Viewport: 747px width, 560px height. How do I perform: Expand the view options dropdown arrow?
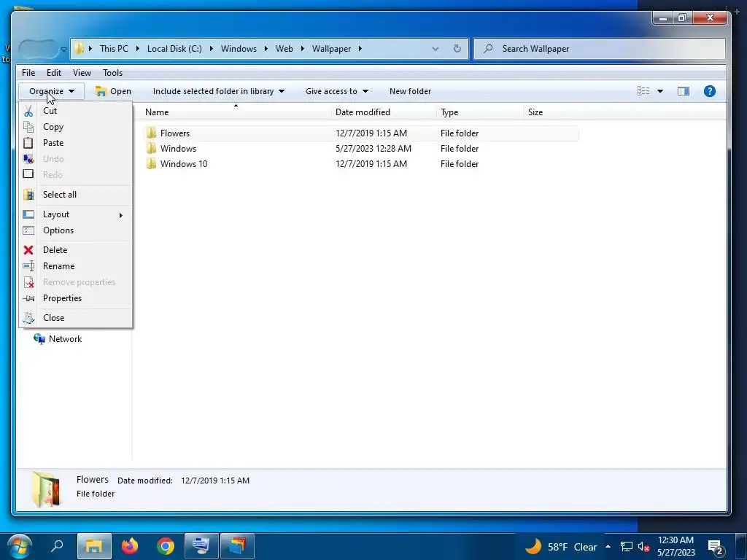(660, 91)
